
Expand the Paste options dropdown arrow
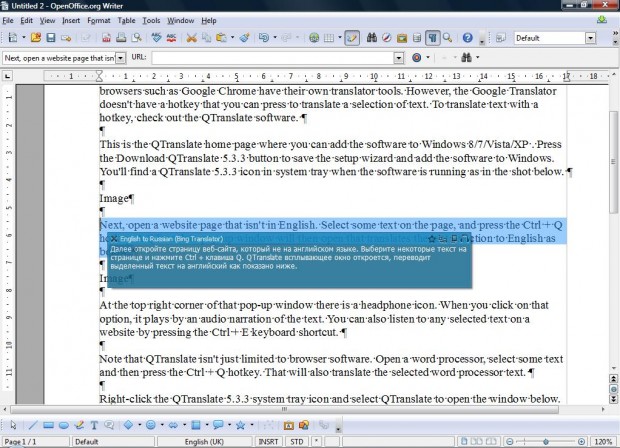[232, 38]
